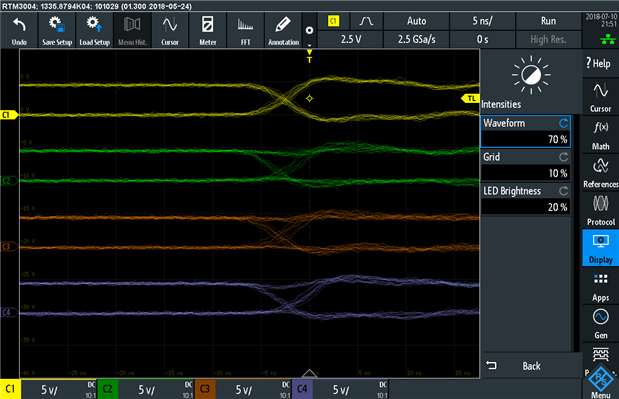Open Cursor menu in right sidebar

coord(600,97)
